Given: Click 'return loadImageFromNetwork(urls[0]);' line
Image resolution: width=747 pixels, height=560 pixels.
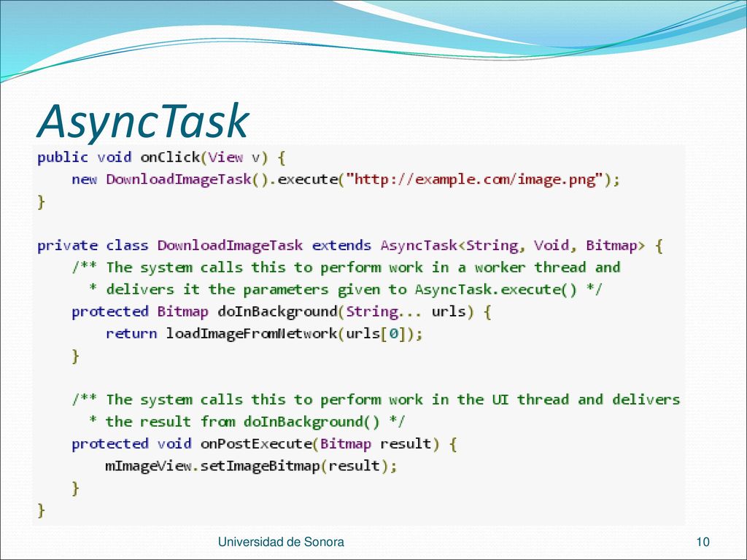Looking at the screenshot, I should (x=264, y=334).
